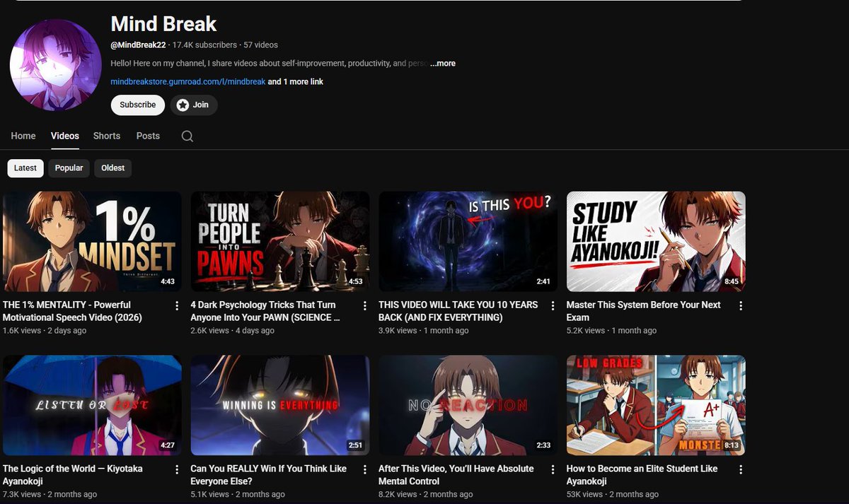
Task: Play the TURN PEOPLE INTO PAWNS thumbnail
Action: point(280,242)
